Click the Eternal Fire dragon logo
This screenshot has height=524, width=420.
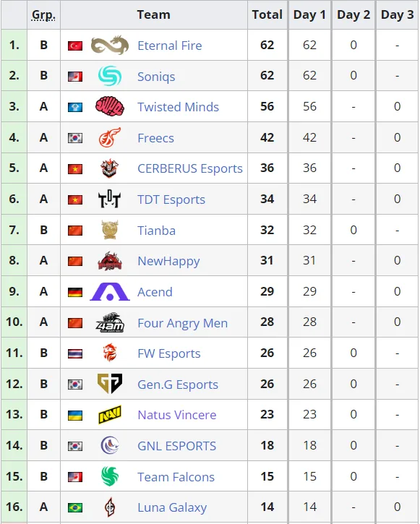(110, 45)
